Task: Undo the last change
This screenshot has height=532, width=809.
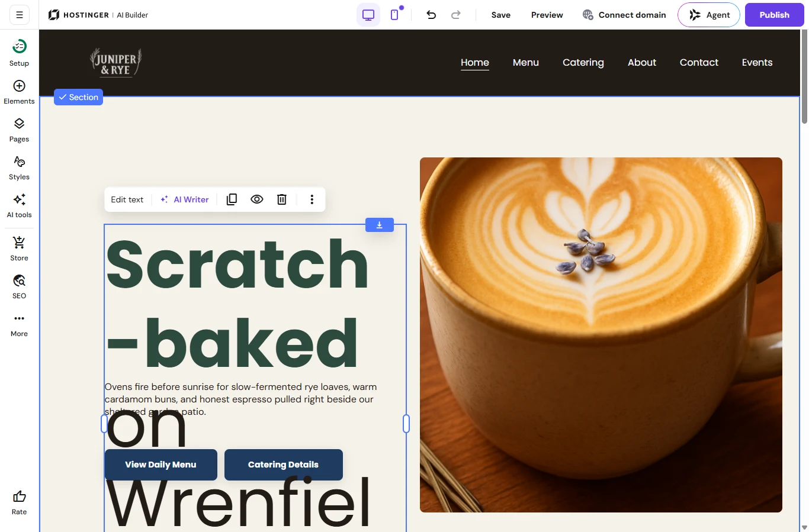Action: pos(431,15)
